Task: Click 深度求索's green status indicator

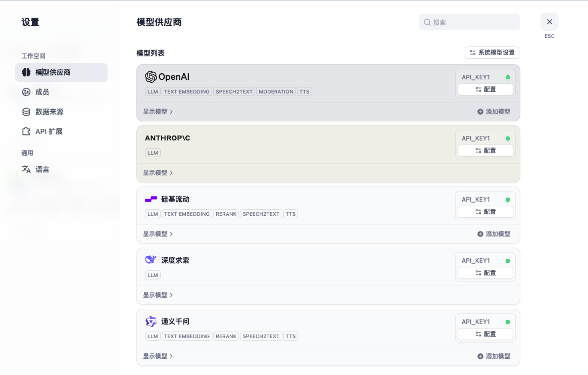Action: [507, 261]
